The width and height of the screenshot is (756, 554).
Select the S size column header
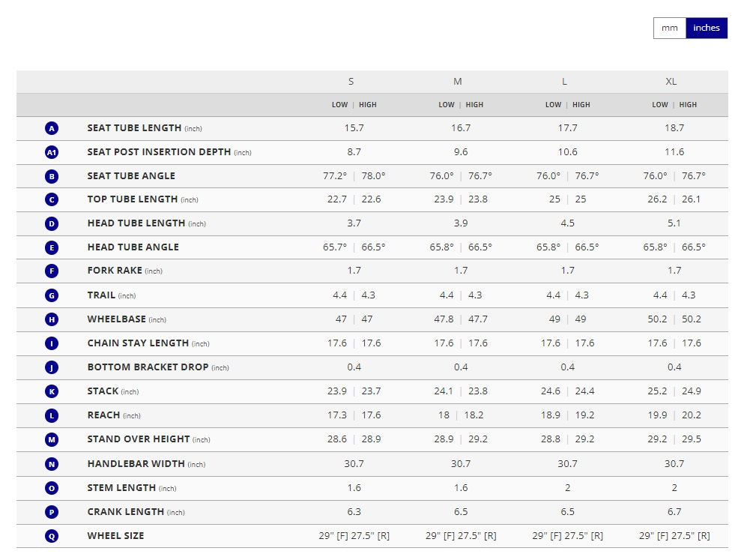(351, 82)
